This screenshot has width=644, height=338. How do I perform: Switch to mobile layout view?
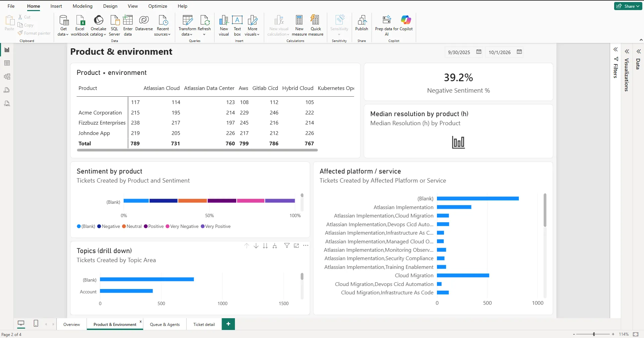(x=36, y=324)
